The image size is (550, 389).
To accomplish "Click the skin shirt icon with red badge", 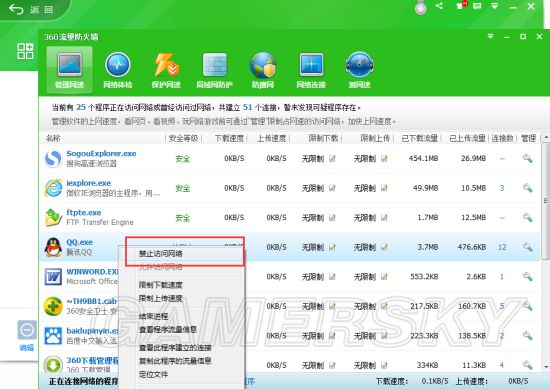I will coord(460,6).
